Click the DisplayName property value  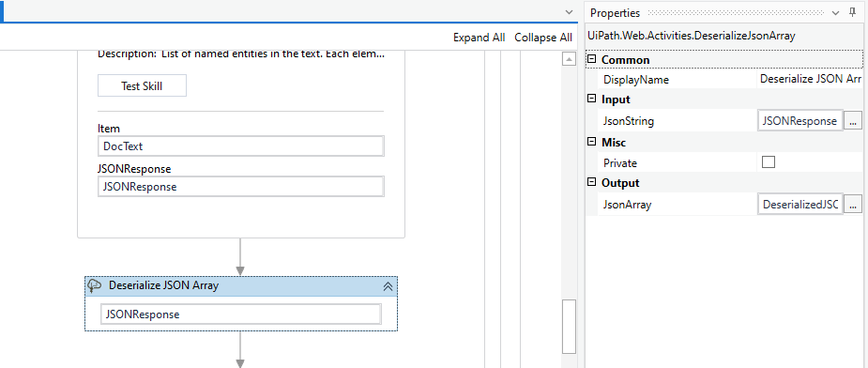[810, 79]
